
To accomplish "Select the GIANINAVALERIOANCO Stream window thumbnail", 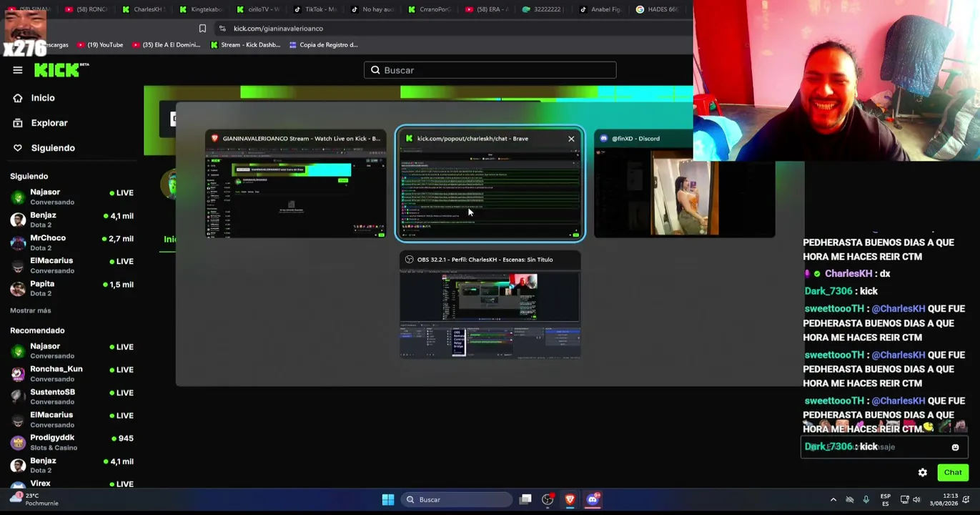I will coord(295,184).
